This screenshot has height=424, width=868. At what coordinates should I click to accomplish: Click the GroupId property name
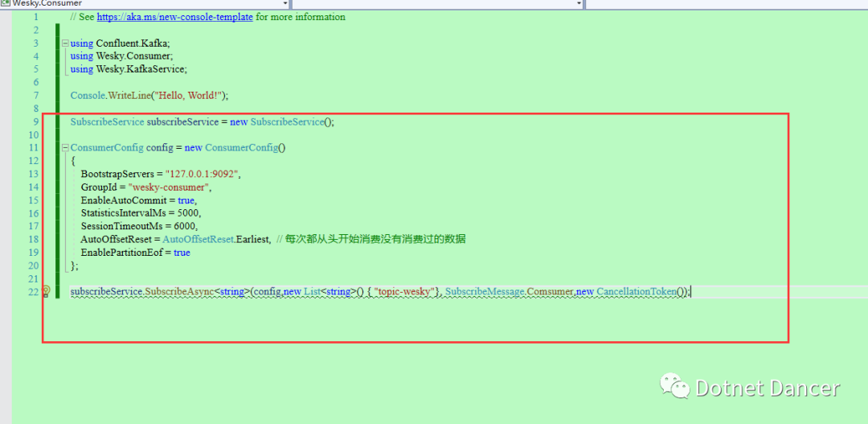pyautogui.click(x=99, y=187)
